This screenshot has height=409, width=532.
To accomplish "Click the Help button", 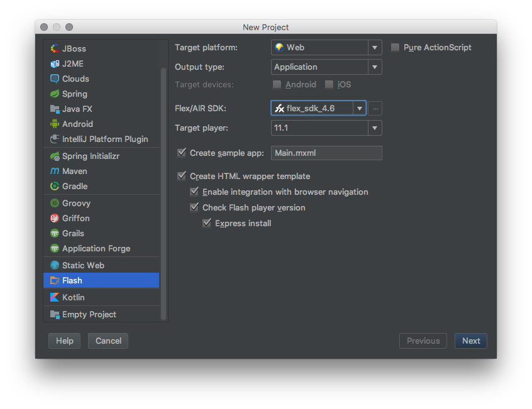I will [65, 341].
